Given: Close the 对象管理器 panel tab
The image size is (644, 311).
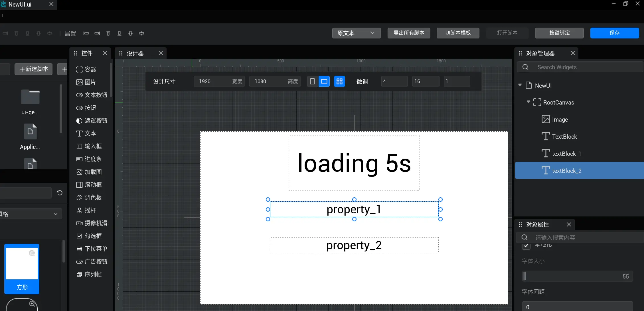Looking at the screenshot, I should click(573, 53).
